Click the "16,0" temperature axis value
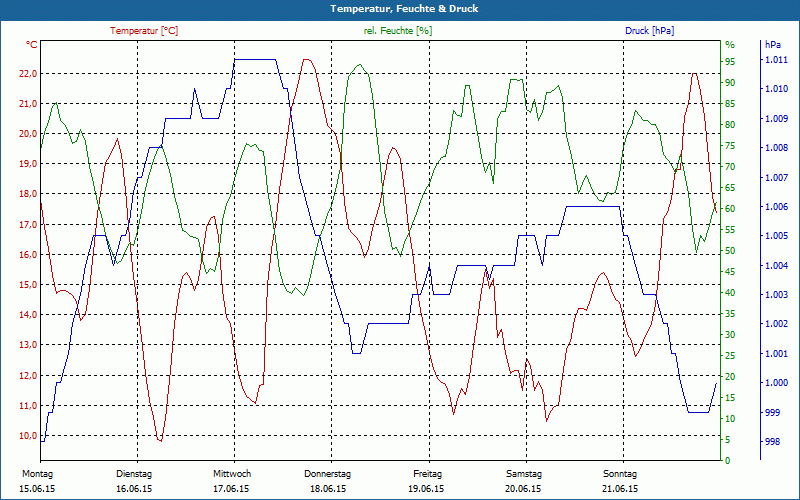The image size is (800, 500). [x=29, y=255]
